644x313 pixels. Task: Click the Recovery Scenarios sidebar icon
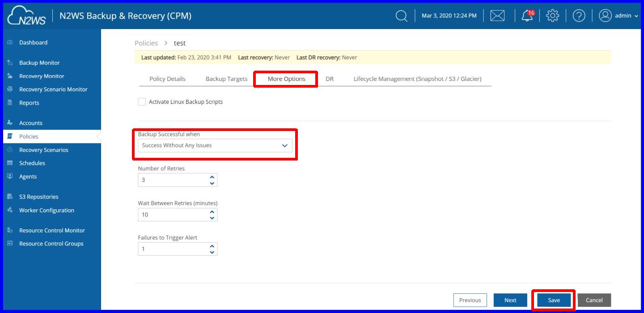[x=10, y=150]
